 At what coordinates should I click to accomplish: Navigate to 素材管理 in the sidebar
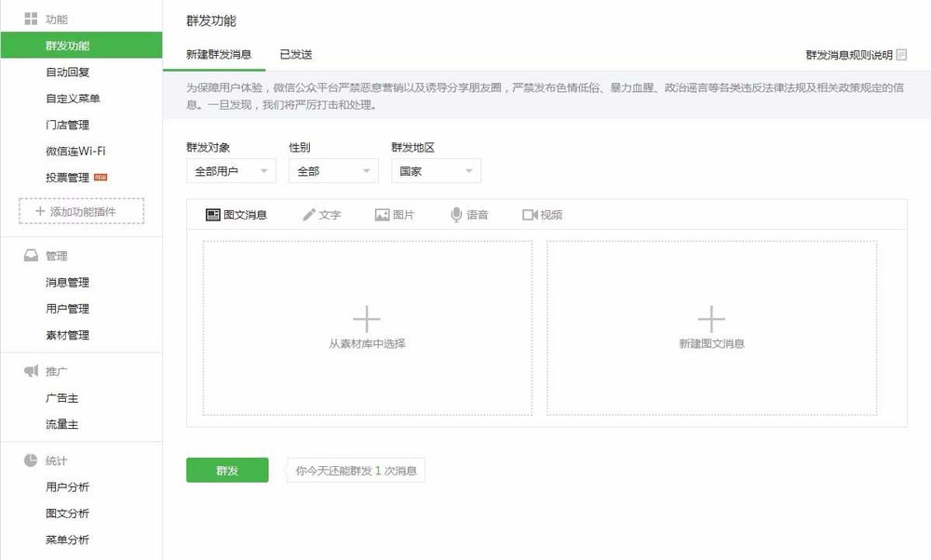(68, 335)
